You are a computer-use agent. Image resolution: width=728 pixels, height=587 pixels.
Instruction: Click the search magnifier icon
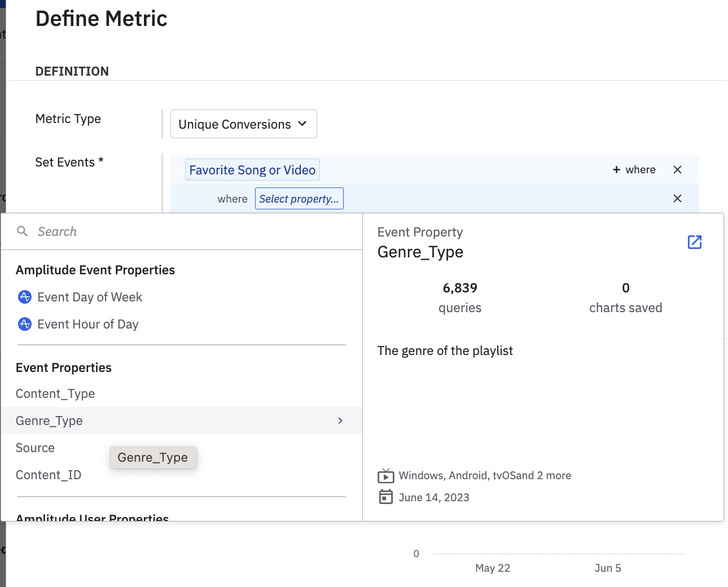coord(23,231)
